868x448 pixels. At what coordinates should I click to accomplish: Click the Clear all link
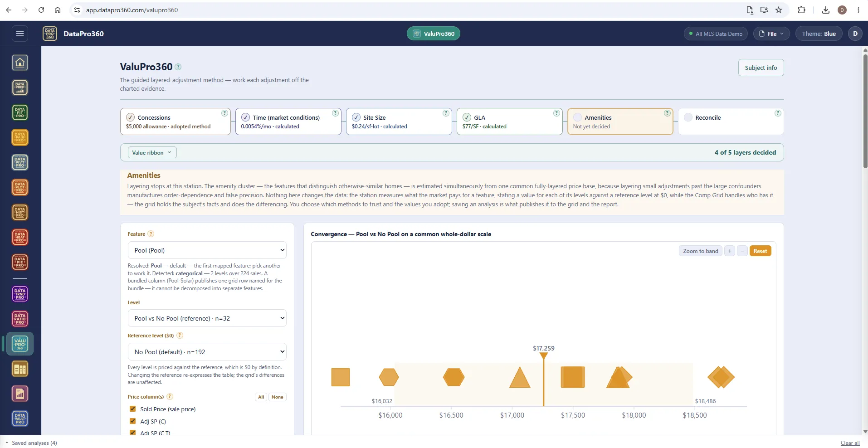(850, 443)
